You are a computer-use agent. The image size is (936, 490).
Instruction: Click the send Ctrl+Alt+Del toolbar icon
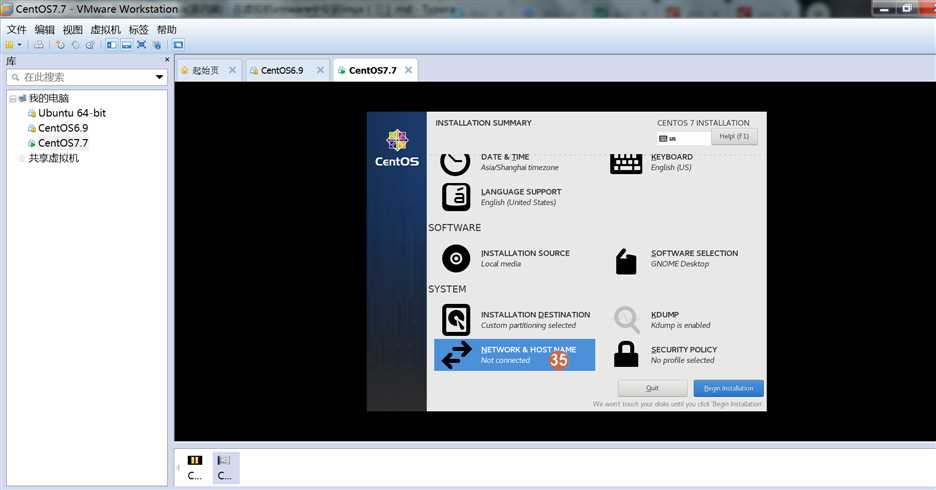[x=39, y=45]
